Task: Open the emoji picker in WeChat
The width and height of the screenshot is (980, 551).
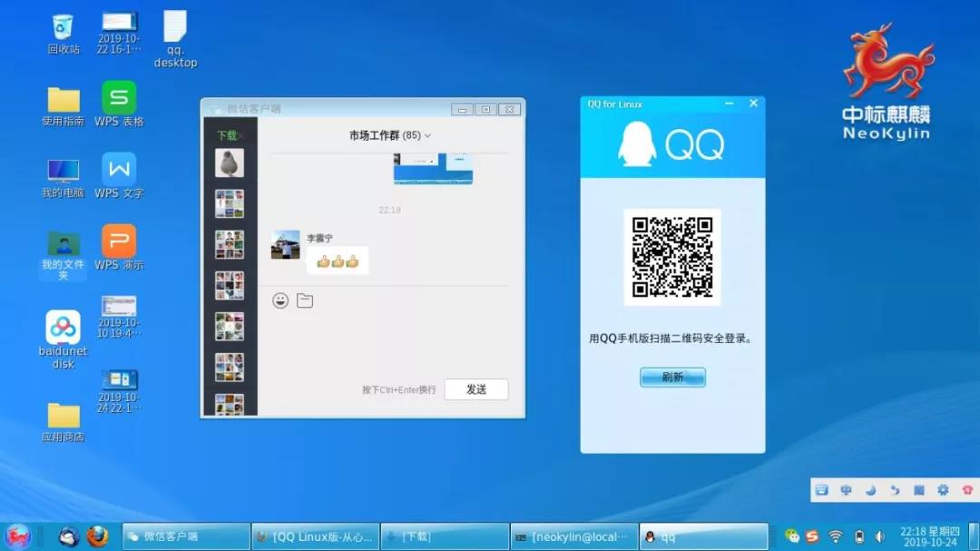Action: point(280,300)
